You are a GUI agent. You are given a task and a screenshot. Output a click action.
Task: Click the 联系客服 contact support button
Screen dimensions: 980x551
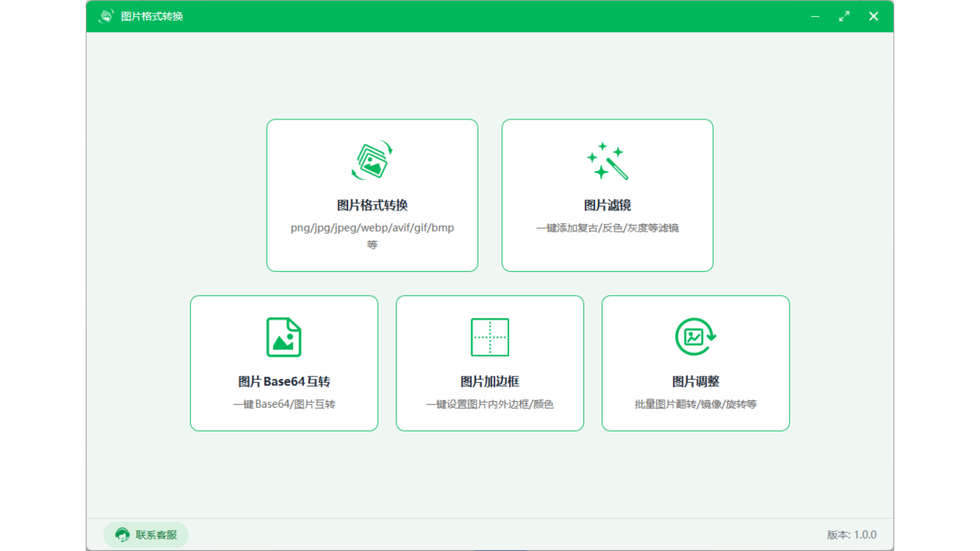[x=145, y=534]
